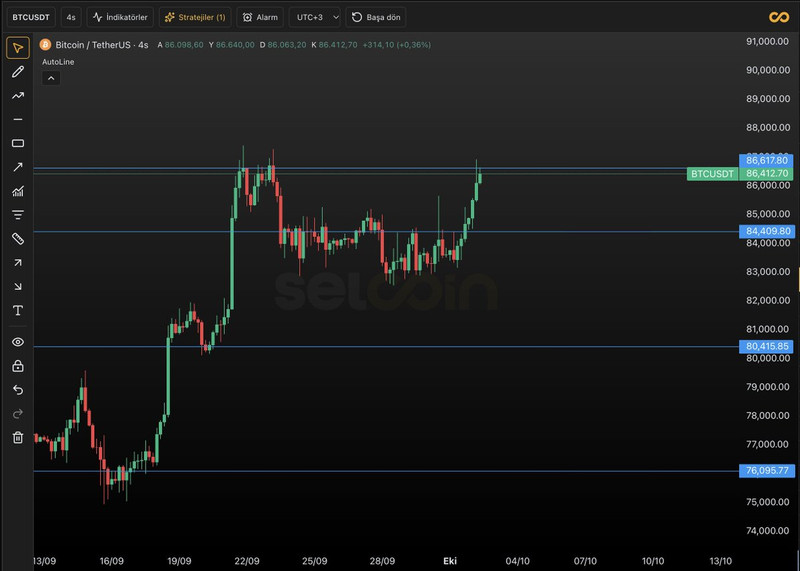Image resolution: width=800 pixels, height=571 pixels.
Task: Redo the drawing action
Action: 18,413
